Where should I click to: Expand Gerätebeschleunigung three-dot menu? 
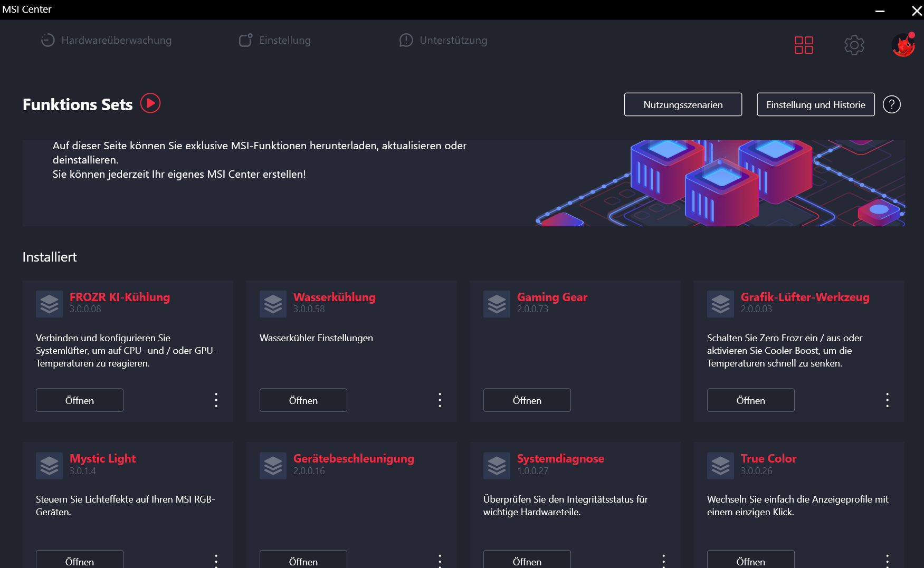tap(440, 561)
